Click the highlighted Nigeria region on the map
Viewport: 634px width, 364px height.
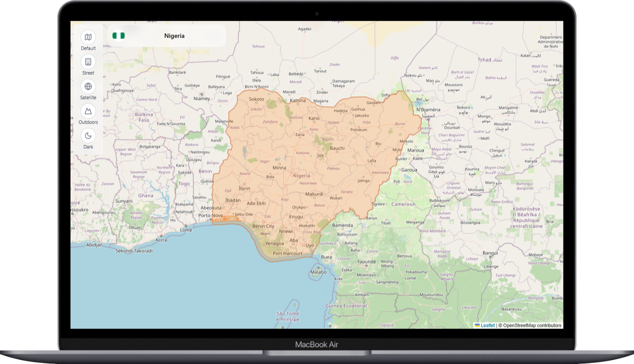[303, 175]
